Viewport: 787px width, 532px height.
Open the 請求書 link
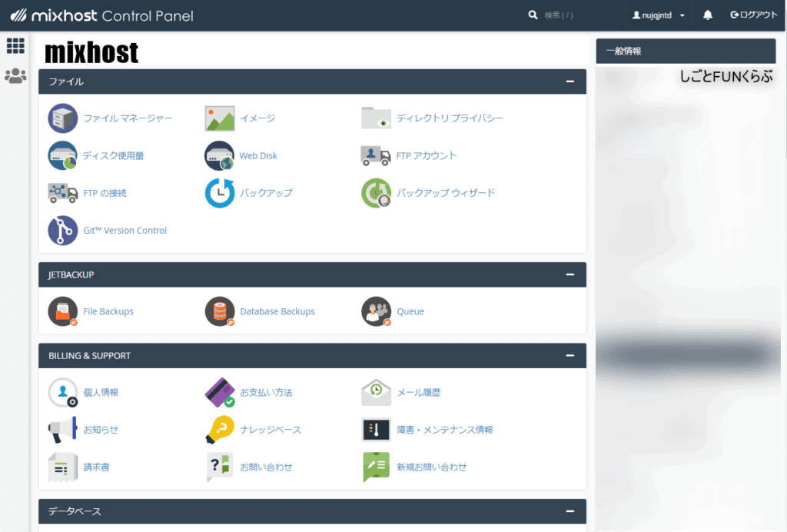(96, 467)
